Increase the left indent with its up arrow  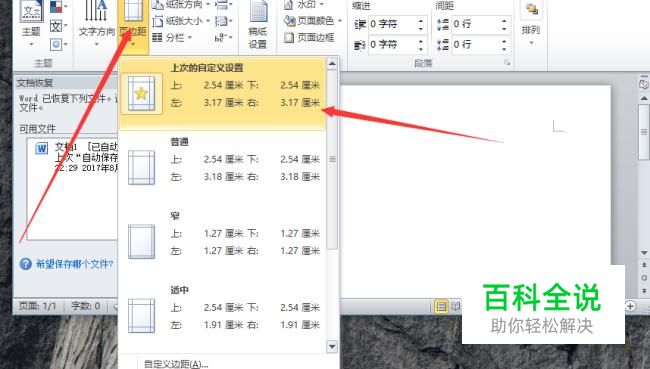click(x=421, y=20)
